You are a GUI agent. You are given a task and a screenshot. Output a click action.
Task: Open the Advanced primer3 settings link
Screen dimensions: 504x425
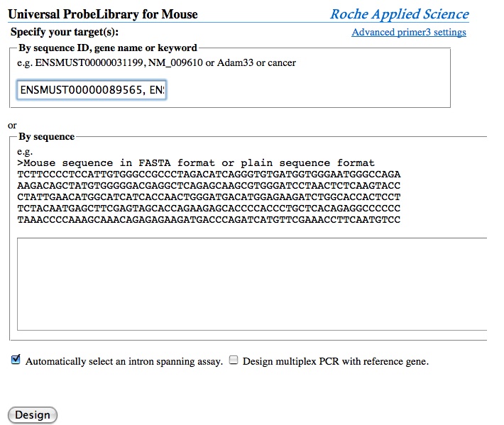pyautogui.click(x=409, y=33)
